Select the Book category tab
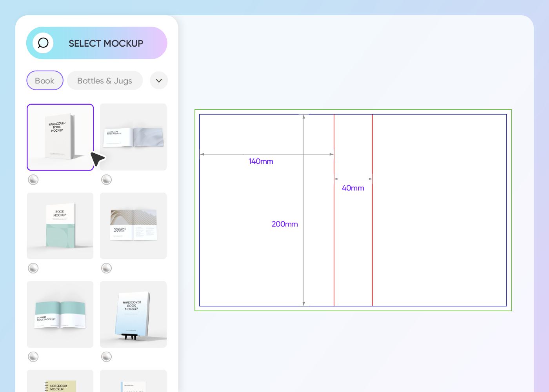 [45, 81]
